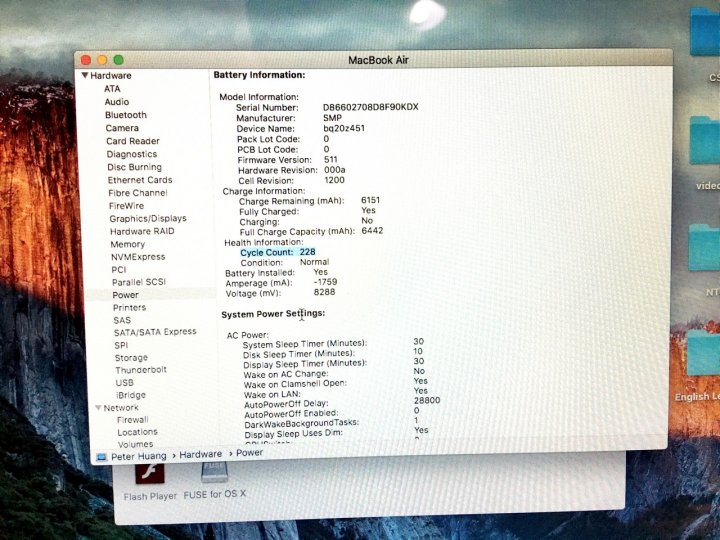Click the Charge Remaining value 6151
This screenshot has height=540, width=720.
click(371, 200)
